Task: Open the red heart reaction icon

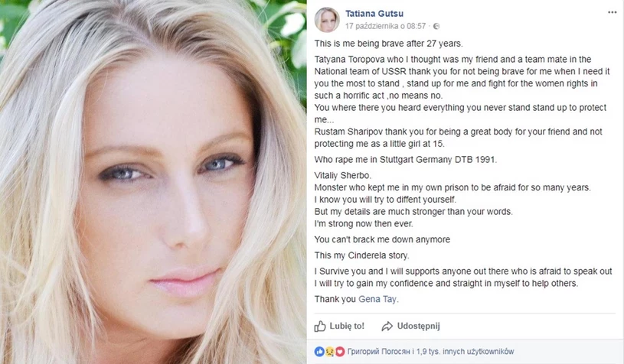Action: [339, 351]
